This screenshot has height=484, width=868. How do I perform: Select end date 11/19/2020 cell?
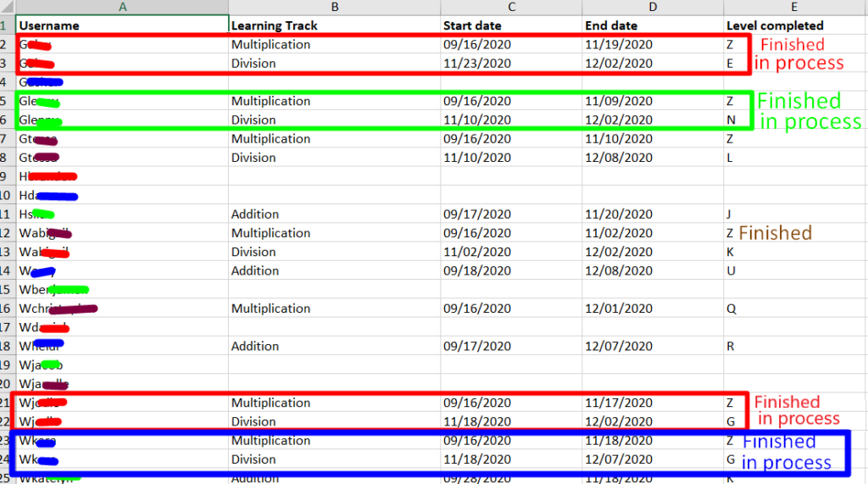[x=653, y=44]
